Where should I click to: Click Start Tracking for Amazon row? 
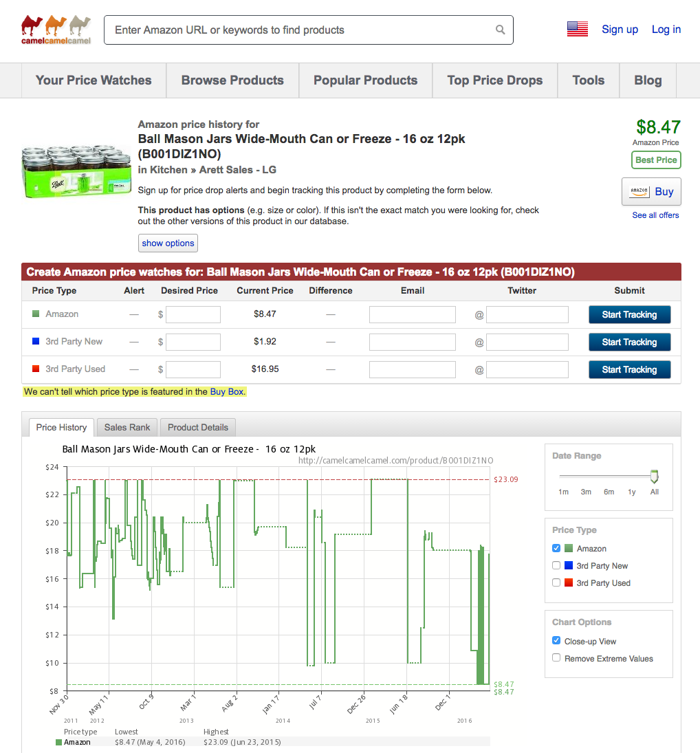point(629,314)
